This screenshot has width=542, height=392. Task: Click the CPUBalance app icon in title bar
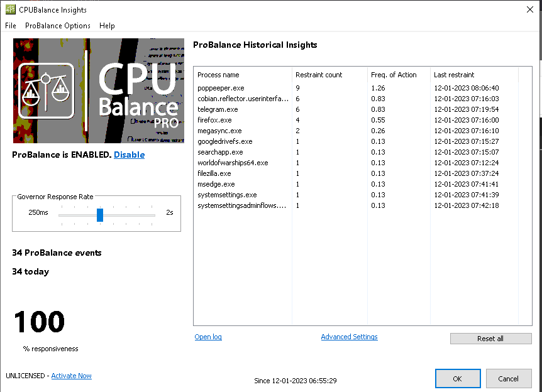coord(10,9)
